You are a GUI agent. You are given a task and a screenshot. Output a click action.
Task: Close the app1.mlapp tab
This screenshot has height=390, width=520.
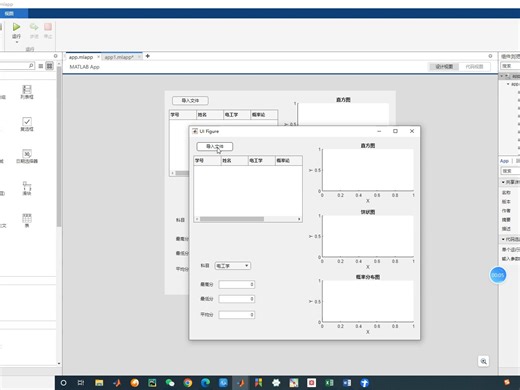(x=139, y=57)
